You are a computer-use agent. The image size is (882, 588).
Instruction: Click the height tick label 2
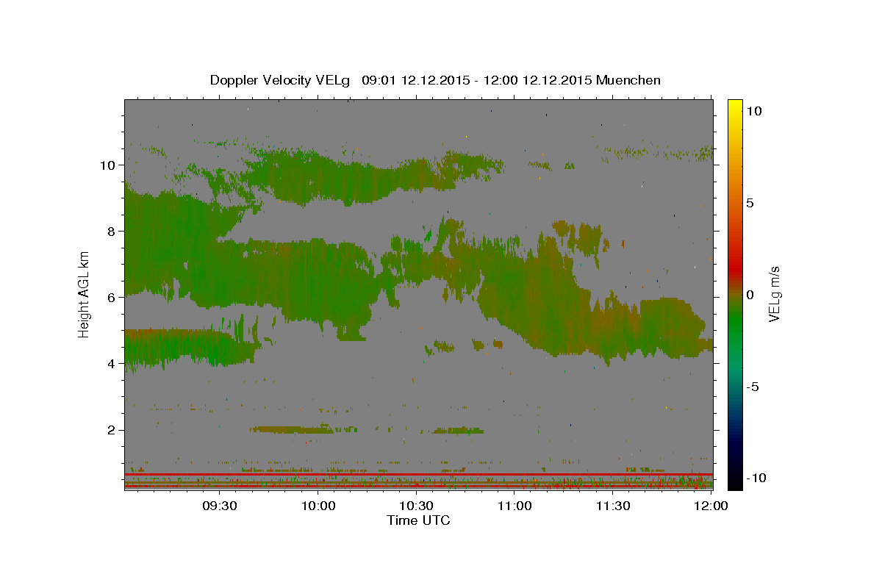[x=112, y=429]
